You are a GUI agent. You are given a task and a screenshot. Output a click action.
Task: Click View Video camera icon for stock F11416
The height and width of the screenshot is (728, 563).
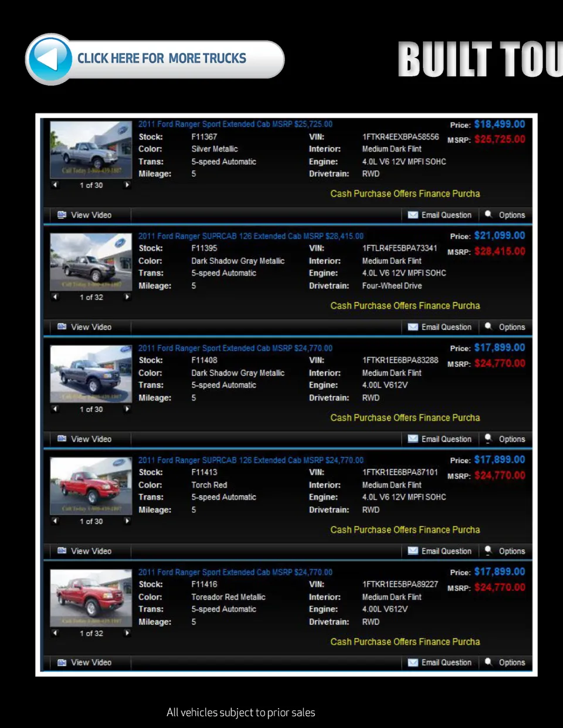click(x=62, y=662)
